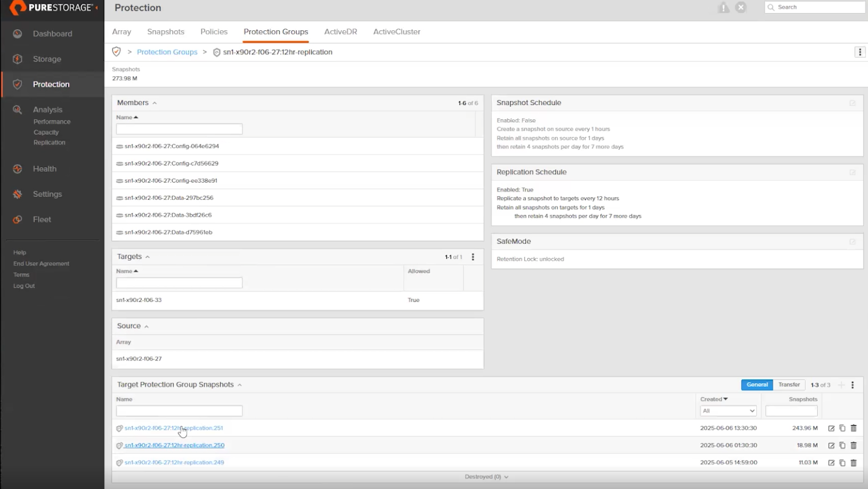The width and height of the screenshot is (868, 489).
Task: Expand the Destroyed (0) section
Action: [486, 476]
